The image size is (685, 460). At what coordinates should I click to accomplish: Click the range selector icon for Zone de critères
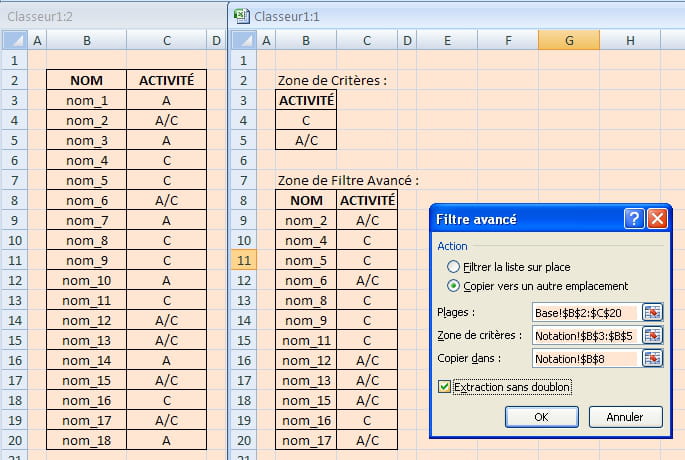coord(653,335)
